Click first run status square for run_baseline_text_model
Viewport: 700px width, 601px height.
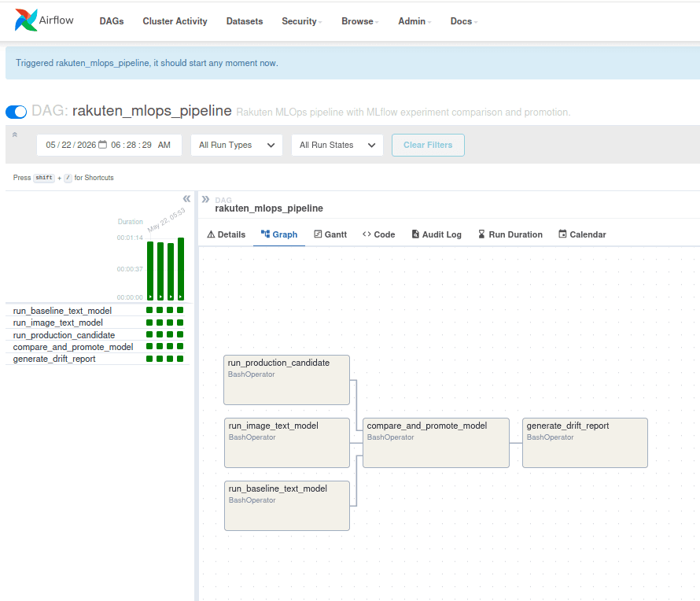point(149,310)
